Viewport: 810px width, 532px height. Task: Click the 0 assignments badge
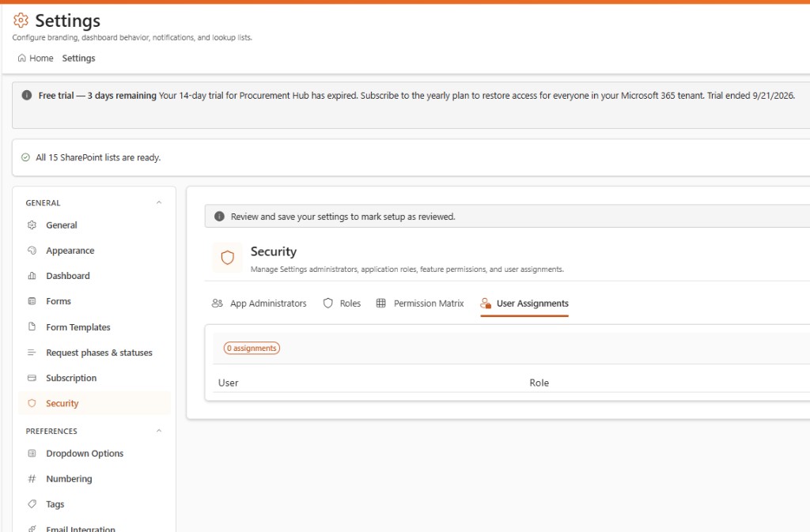click(x=252, y=349)
